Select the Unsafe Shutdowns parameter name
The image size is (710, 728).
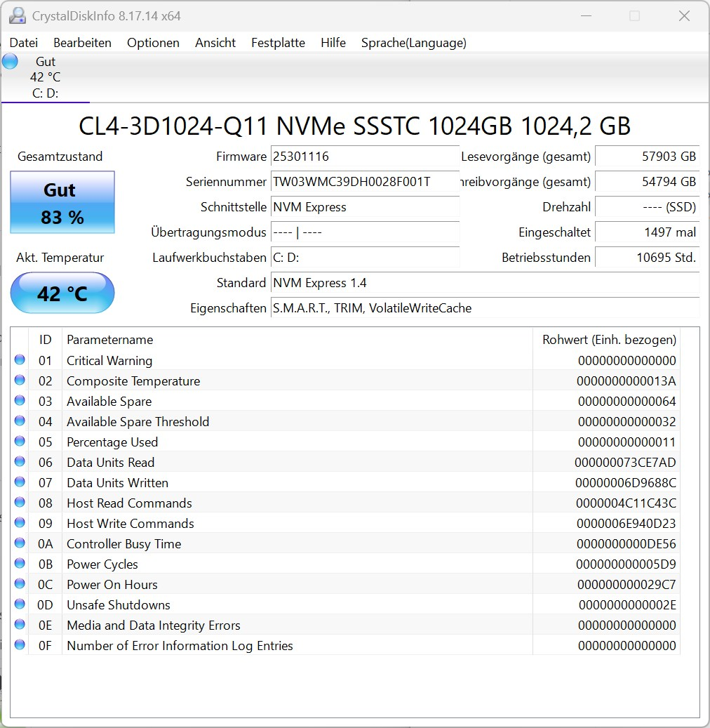click(119, 605)
